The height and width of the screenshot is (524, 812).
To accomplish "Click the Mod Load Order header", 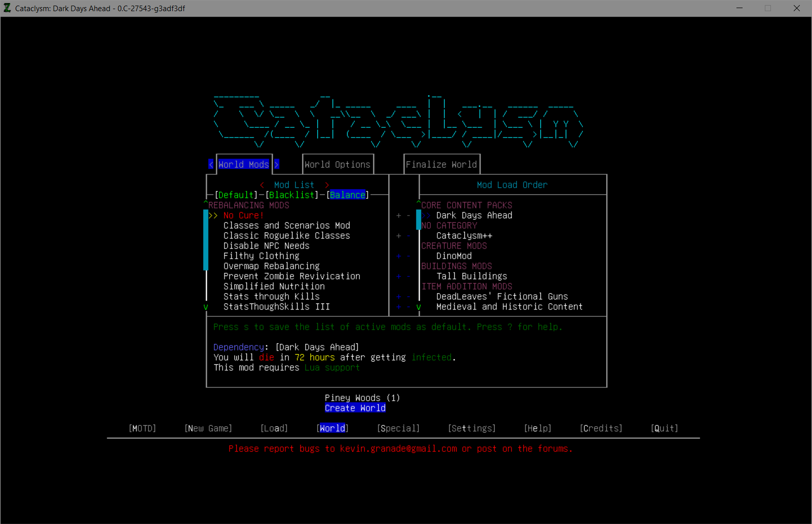I will tap(512, 185).
